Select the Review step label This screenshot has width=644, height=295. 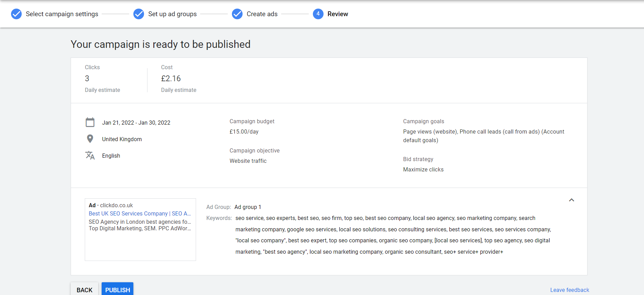point(338,14)
